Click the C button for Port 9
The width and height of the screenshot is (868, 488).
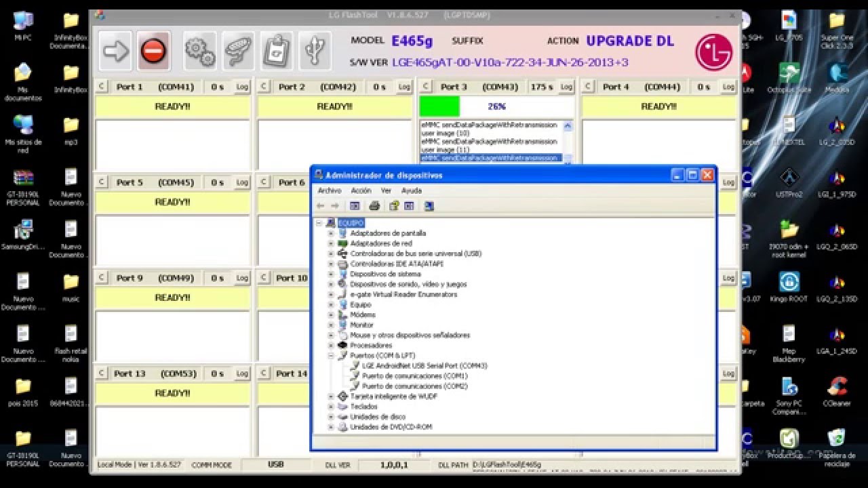(101, 278)
